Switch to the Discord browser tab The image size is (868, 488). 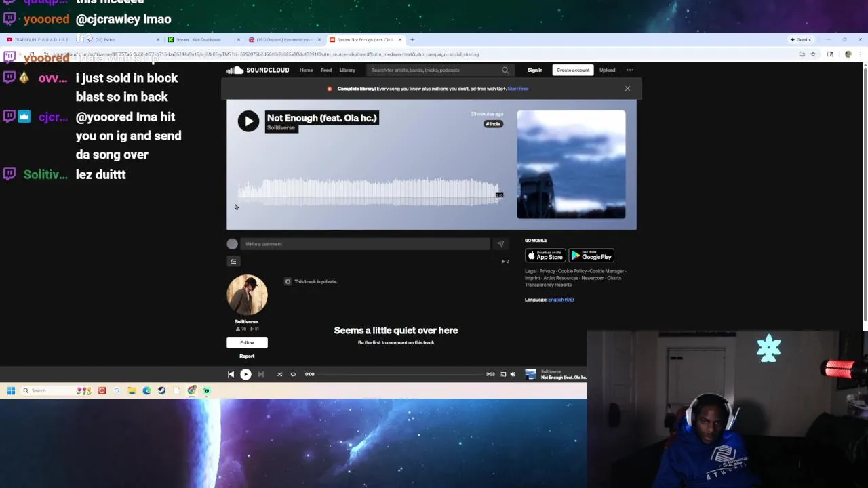coord(283,39)
